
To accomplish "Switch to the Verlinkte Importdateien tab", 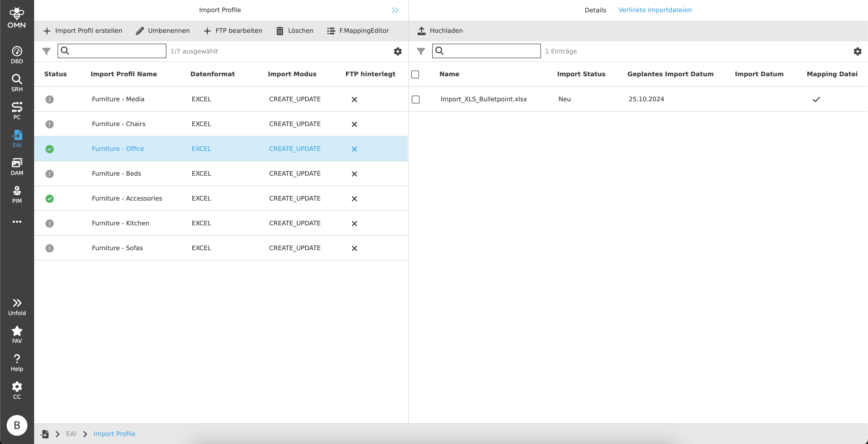I will [655, 10].
